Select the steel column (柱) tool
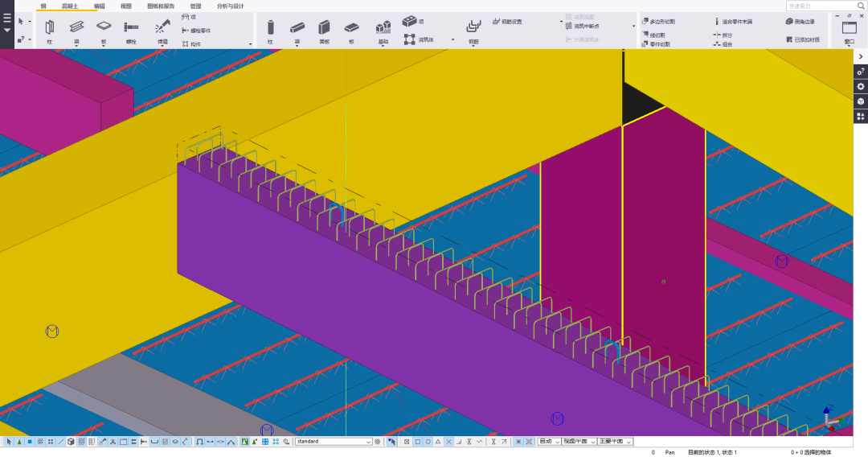This screenshot has width=868, height=457. (x=50, y=28)
